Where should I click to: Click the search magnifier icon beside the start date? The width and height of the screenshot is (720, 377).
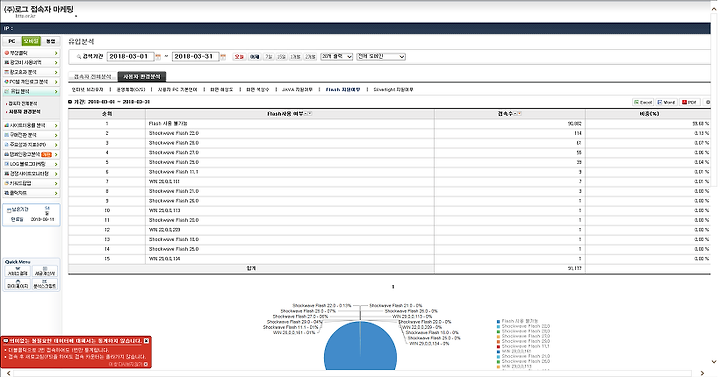79,57
